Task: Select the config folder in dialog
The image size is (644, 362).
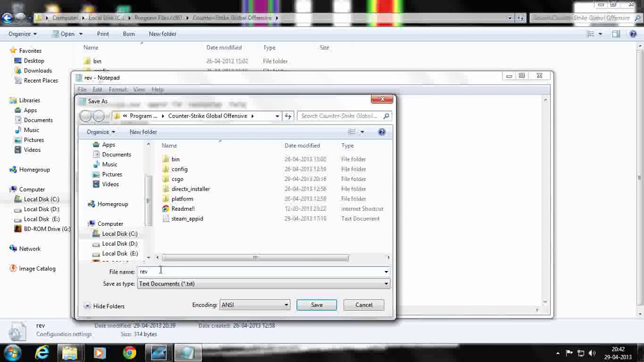Action: pyautogui.click(x=179, y=169)
